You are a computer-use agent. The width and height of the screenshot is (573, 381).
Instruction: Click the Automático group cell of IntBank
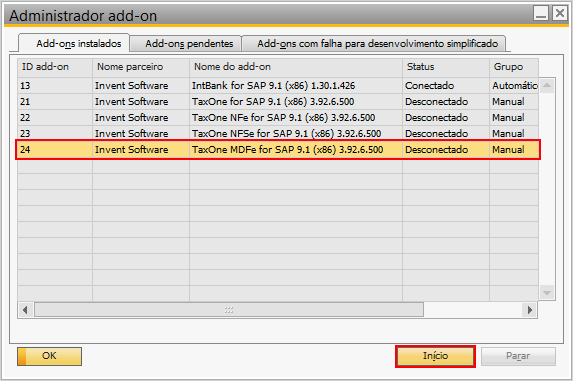click(513, 86)
